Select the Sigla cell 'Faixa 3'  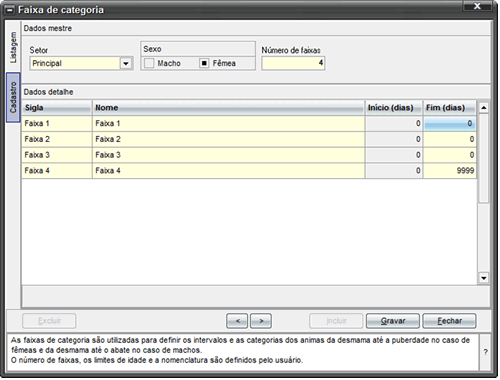point(57,155)
